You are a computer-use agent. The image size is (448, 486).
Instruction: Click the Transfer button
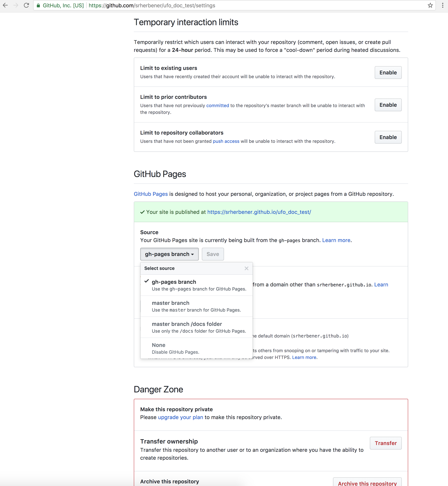coord(385,443)
